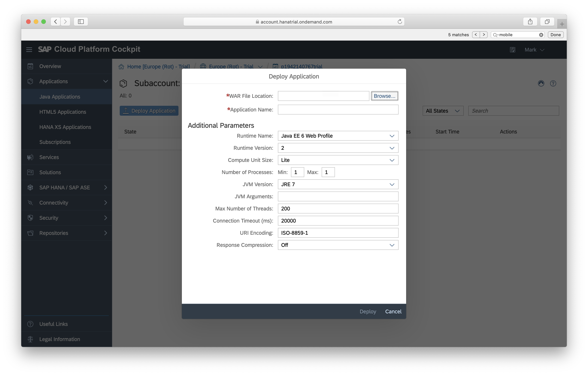Click the Max processes field
588x375 pixels.
point(328,172)
